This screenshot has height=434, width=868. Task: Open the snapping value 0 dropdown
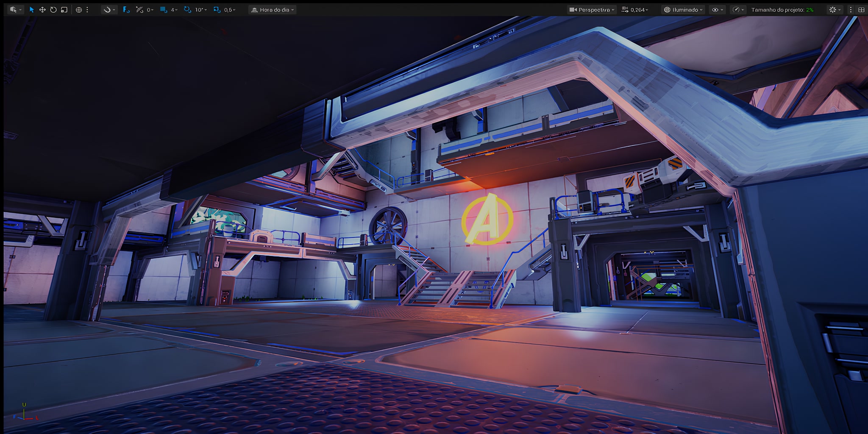(x=150, y=10)
